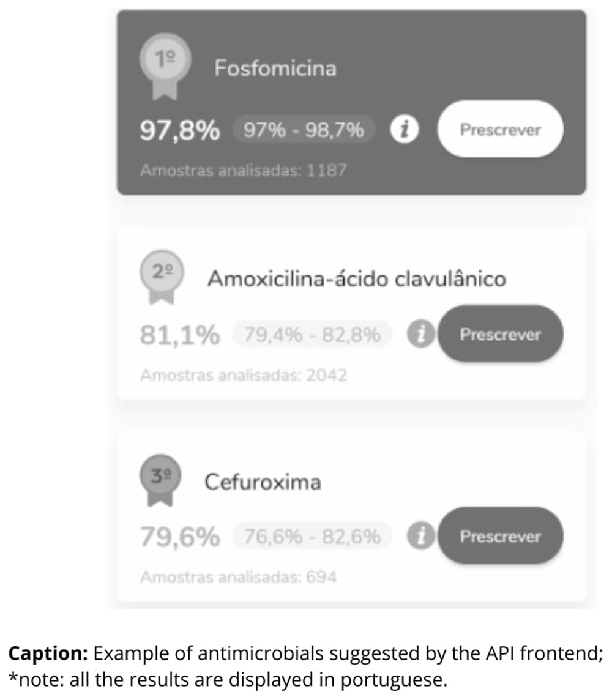Click the 3º rank medal badge
Viewport: 612px width, 700px height.
161,480
